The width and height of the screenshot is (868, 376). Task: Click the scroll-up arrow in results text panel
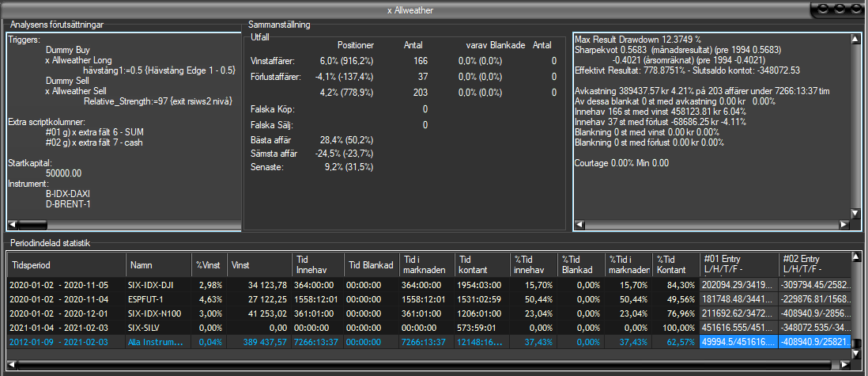click(x=854, y=40)
